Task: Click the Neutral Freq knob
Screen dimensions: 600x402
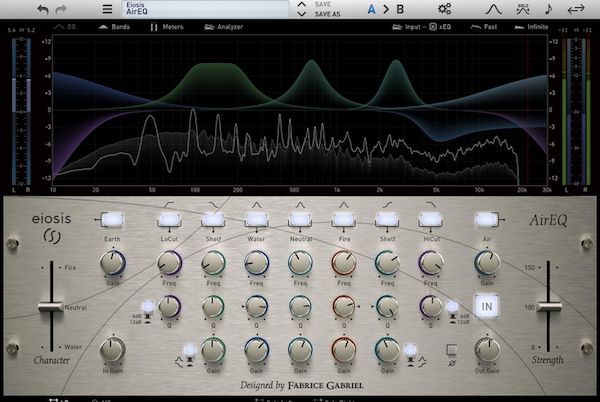Action: pos(300,263)
